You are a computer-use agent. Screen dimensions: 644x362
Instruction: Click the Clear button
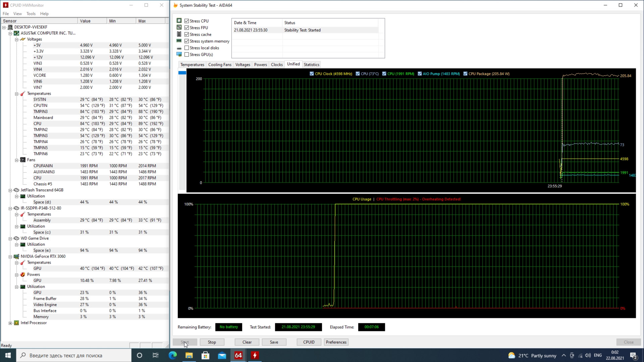pos(247,342)
